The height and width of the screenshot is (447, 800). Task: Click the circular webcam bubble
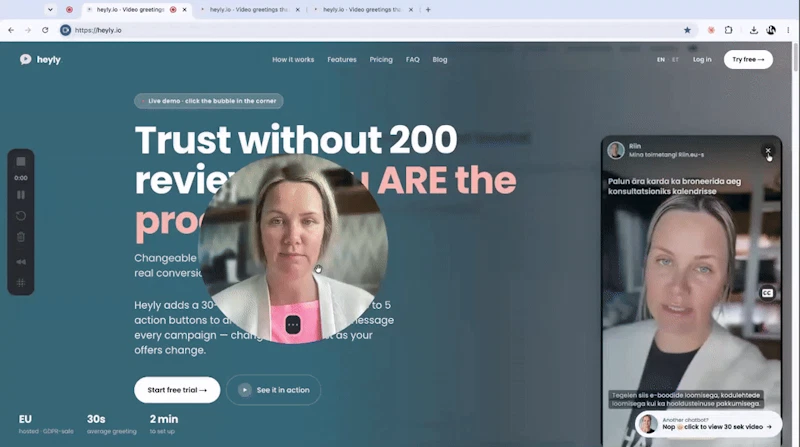pyautogui.click(x=293, y=249)
